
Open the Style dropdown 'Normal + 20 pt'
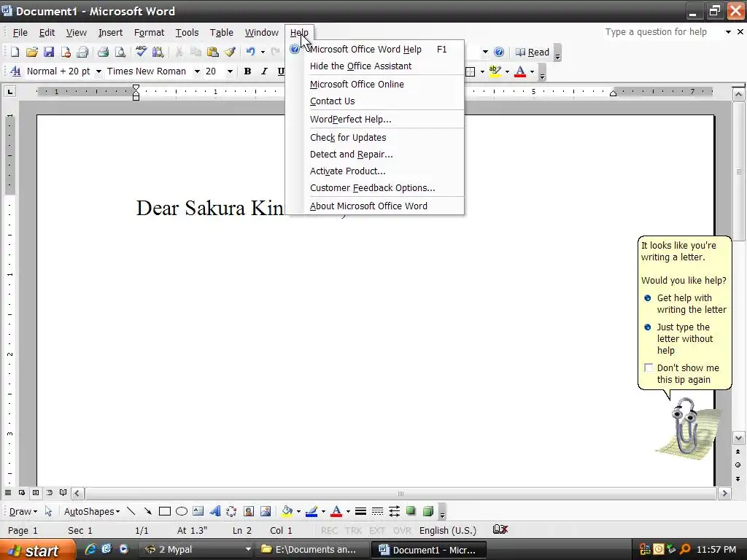point(98,71)
